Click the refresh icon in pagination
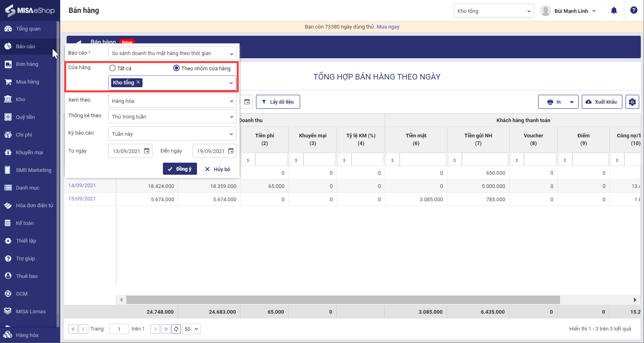This screenshot has width=644, height=343. (176, 329)
